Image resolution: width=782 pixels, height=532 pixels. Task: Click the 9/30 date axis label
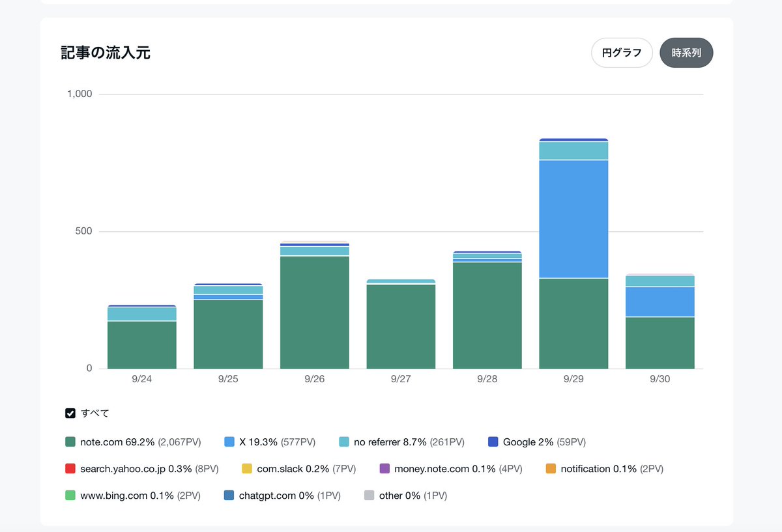[660, 380]
